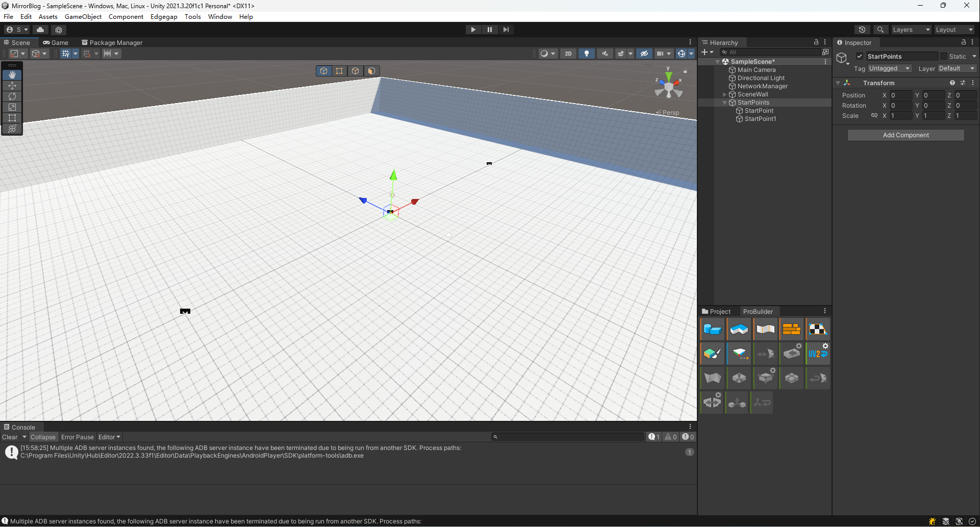The width and height of the screenshot is (980, 527).
Task: Open Layer Default dropdown
Action: pos(957,68)
